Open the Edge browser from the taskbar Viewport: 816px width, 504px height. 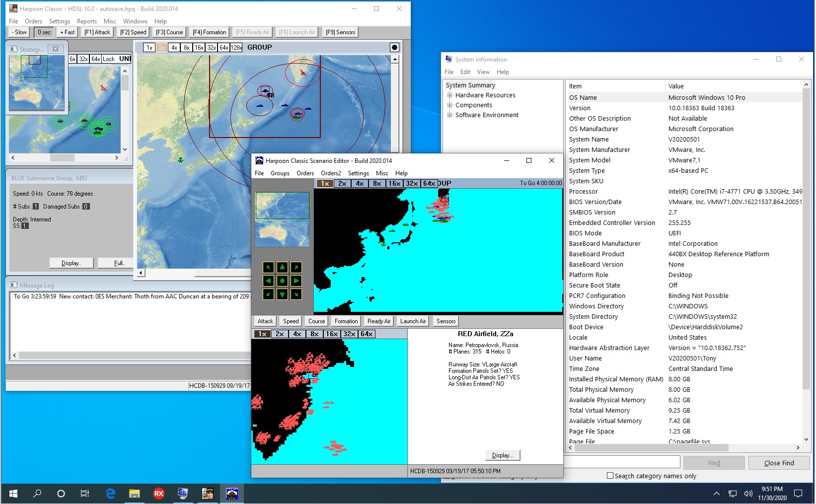point(110,493)
